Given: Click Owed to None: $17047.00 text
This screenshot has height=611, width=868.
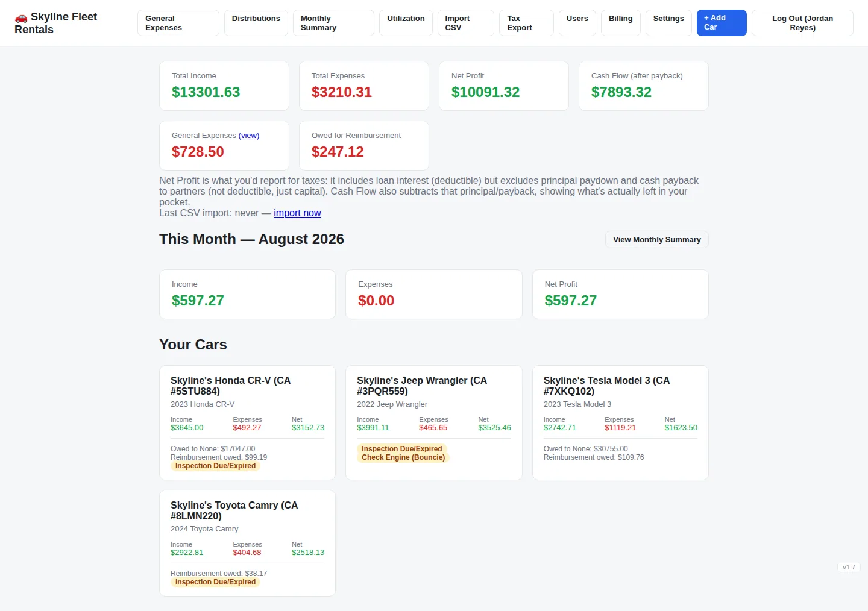Looking at the screenshot, I should point(213,449).
